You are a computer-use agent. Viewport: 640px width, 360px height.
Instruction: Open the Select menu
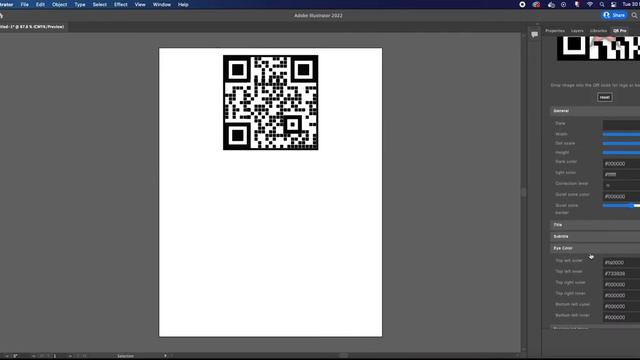(100, 4)
